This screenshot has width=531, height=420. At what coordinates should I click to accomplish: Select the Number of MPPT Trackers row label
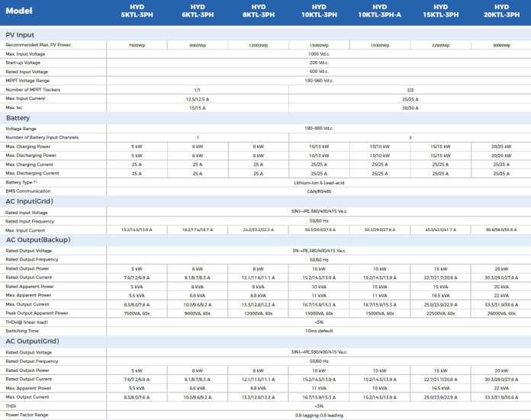point(32,90)
